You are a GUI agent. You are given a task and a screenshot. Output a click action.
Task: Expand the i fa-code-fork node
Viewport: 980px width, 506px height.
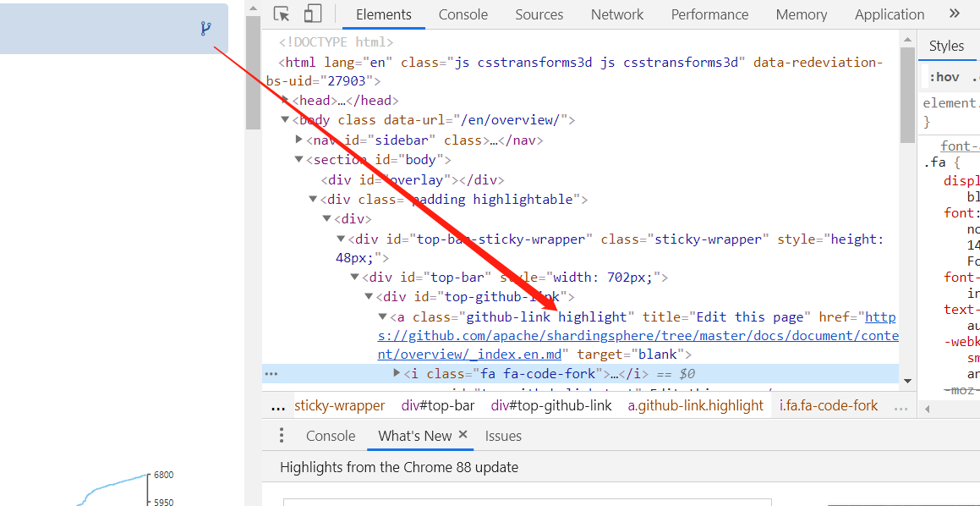coord(397,373)
